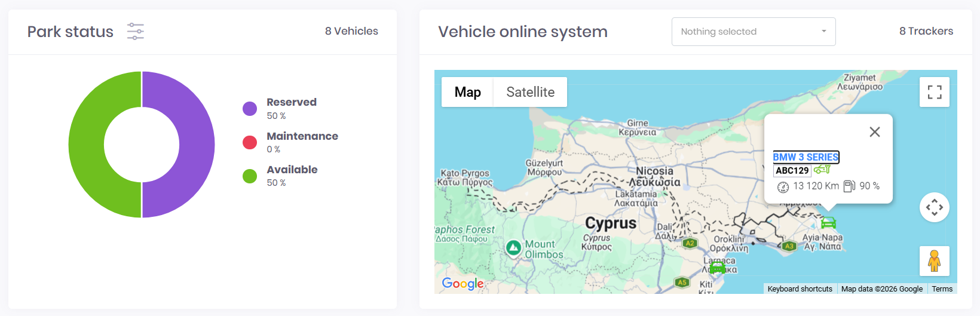The width and height of the screenshot is (980, 316).
Task: Click Mount Olimbos landmark marker
Action: pos(513,248)
